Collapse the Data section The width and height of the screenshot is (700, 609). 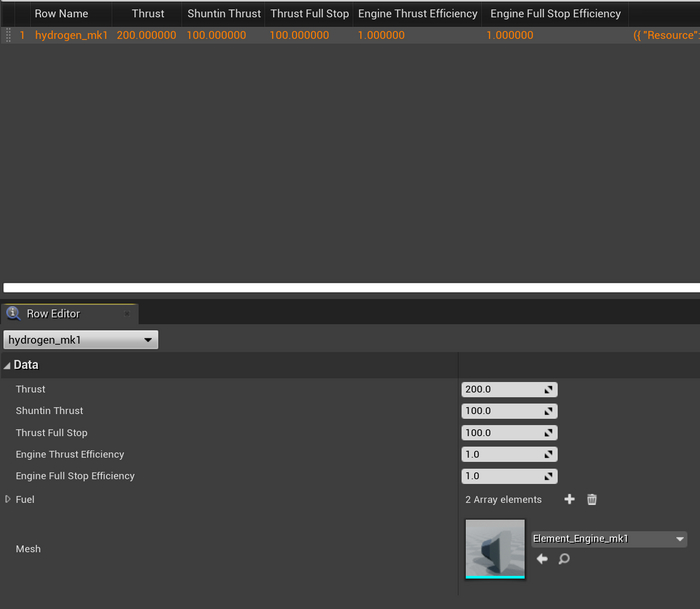[8, 365]
